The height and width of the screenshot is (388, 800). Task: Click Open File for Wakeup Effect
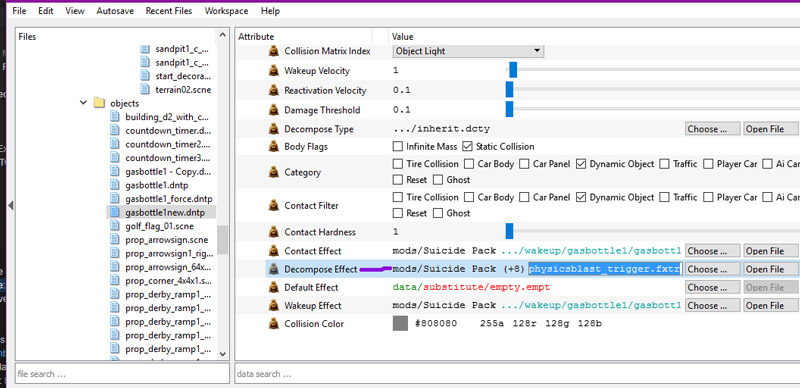coord(771,305)
